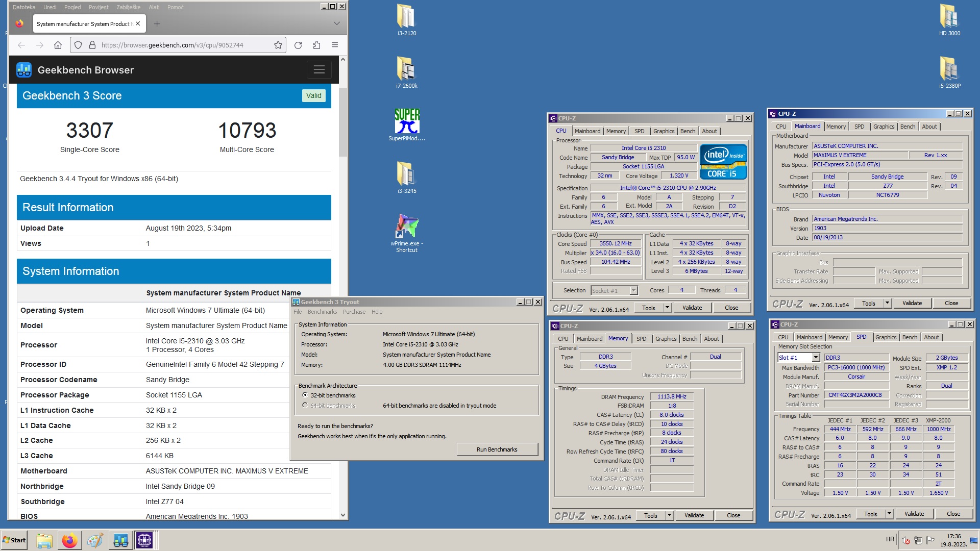Click the Firefox page vertical scrollbar thumb
This screenshot has width=980, height=551.
pos(343,122)
